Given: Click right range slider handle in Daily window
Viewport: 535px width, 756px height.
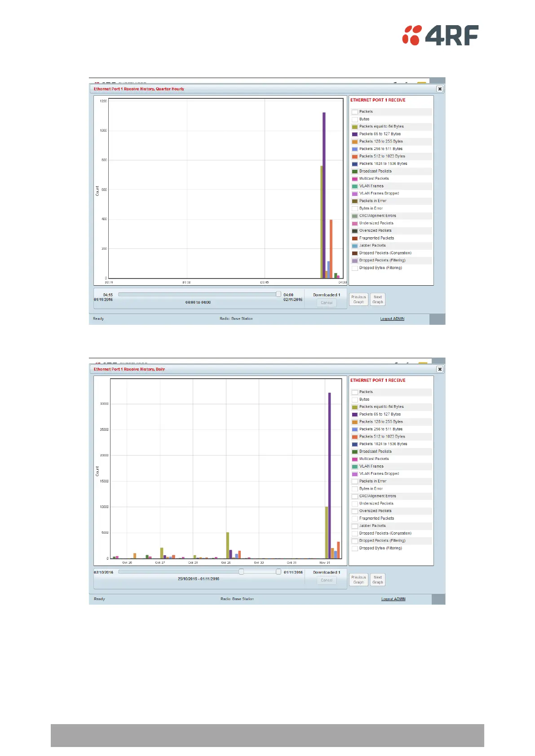Looking at the screenshot, I should pos(279,572).
